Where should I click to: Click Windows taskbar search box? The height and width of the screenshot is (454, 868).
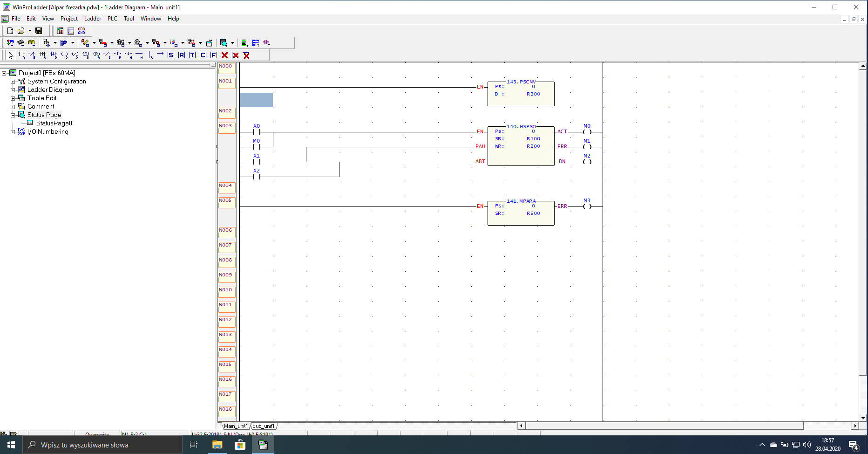point(102,445)
